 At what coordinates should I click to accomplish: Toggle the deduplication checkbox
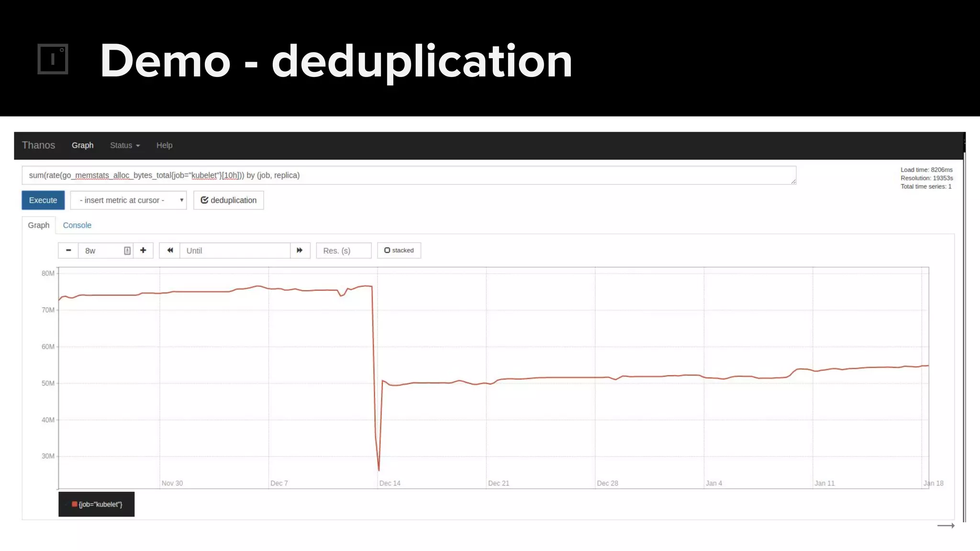[x=229, y=200]
